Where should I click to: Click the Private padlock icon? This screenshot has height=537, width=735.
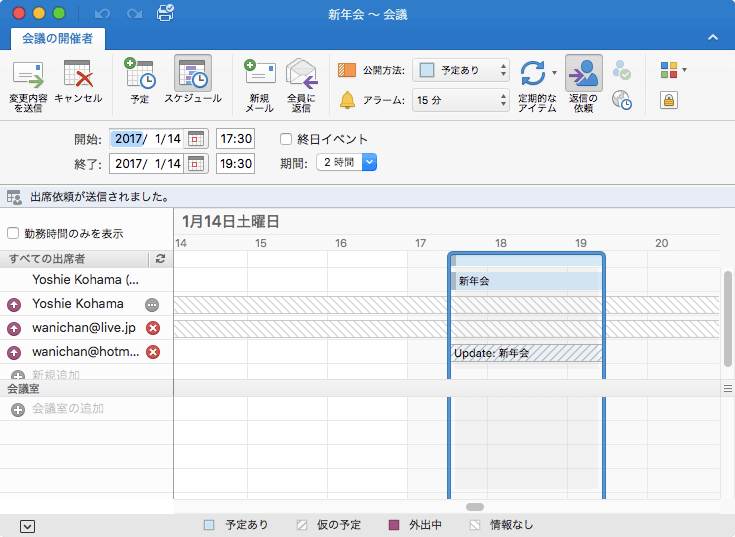click(669, 100)
